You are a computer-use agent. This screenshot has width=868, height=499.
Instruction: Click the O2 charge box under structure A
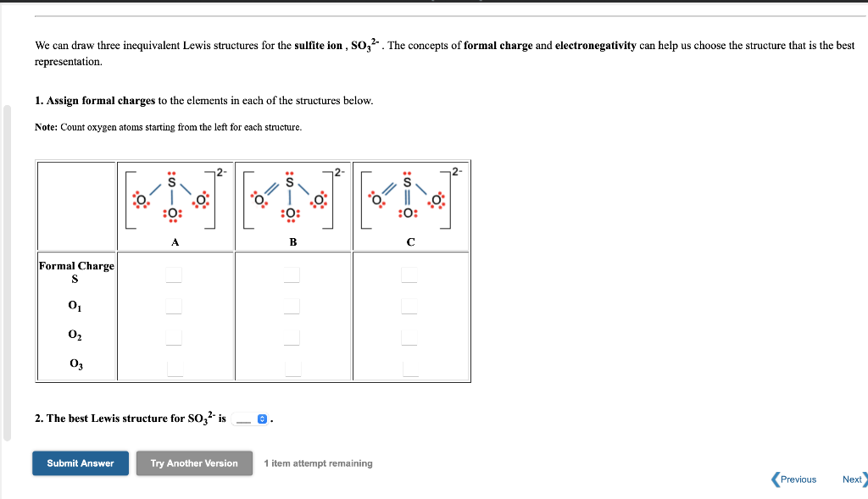tap(175, 335)
